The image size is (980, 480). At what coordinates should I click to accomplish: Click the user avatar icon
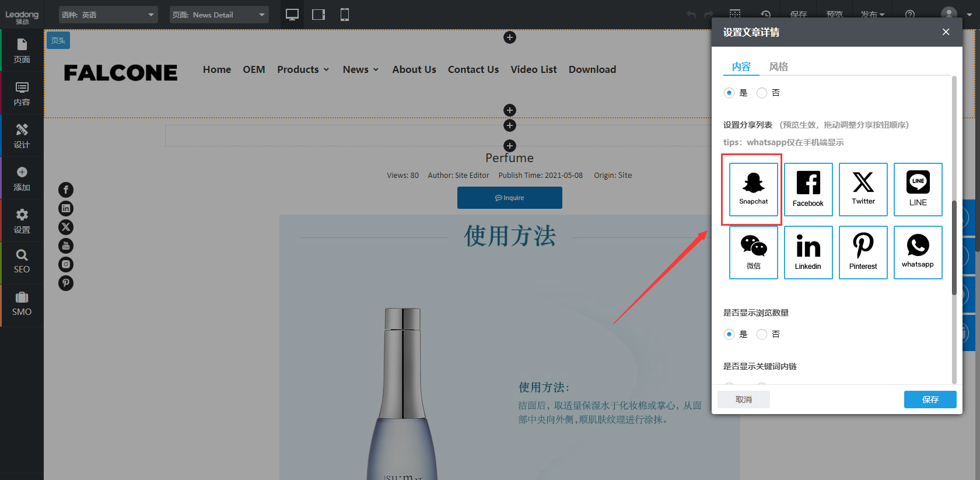click(x=949, y=14)
